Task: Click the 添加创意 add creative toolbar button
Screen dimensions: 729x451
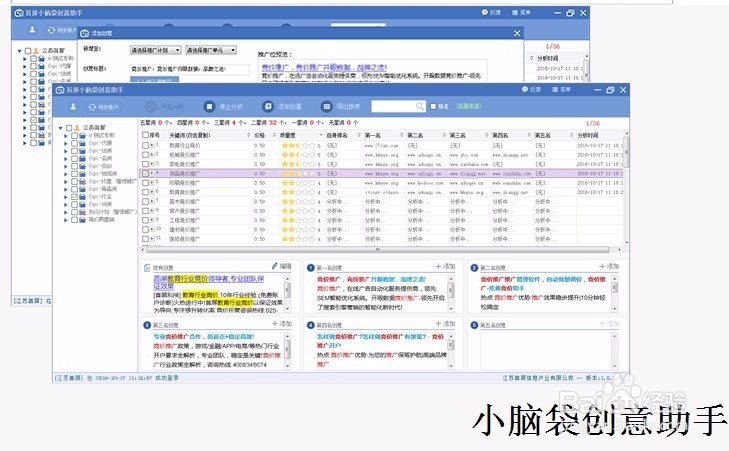Action: pyautogui.click(x=282, y=106)
